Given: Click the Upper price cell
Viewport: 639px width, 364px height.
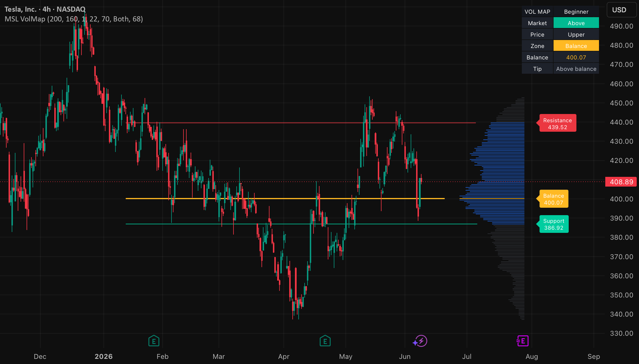Looking at the screenshot, I should point(576,34).
